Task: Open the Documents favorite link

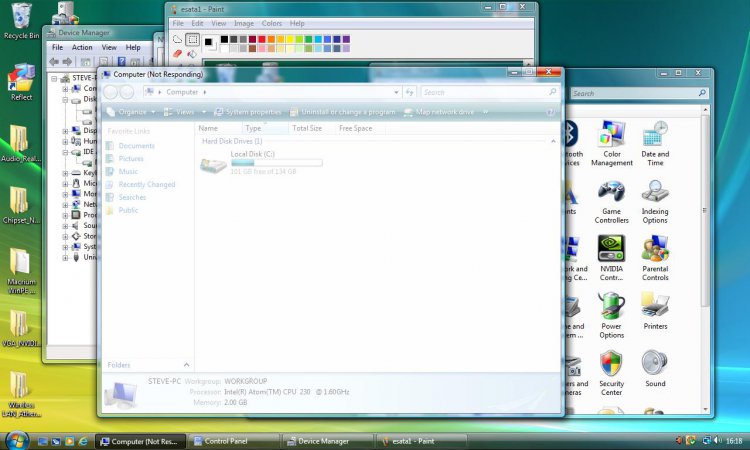Action: [x=136, y=146]
